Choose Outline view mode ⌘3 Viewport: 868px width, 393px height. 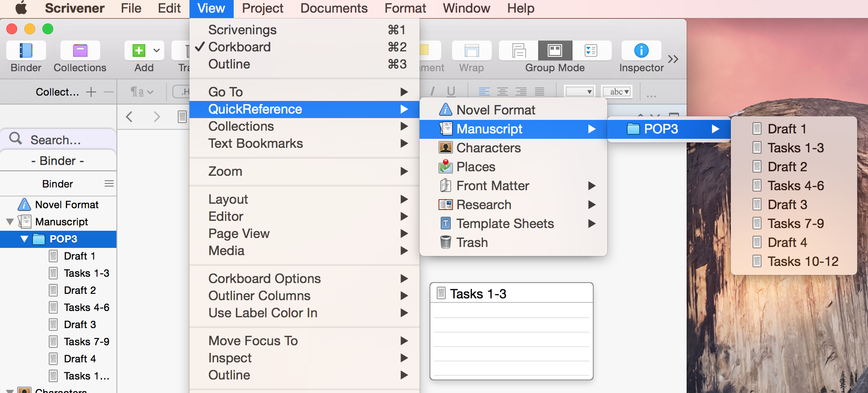click(x=305, y=64)
